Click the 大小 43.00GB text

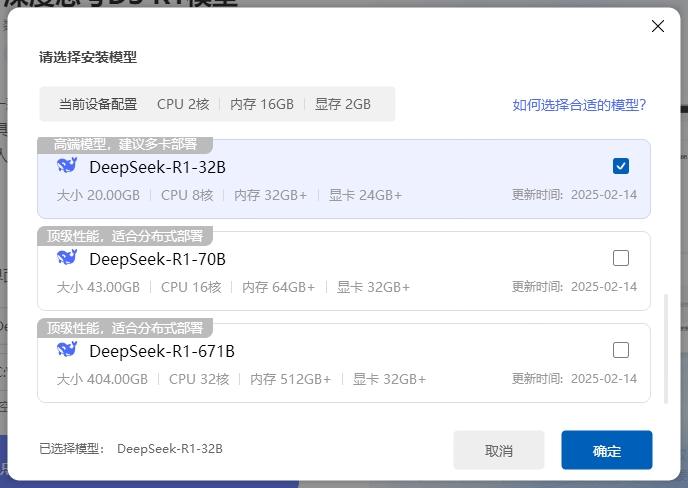(98, 287)
